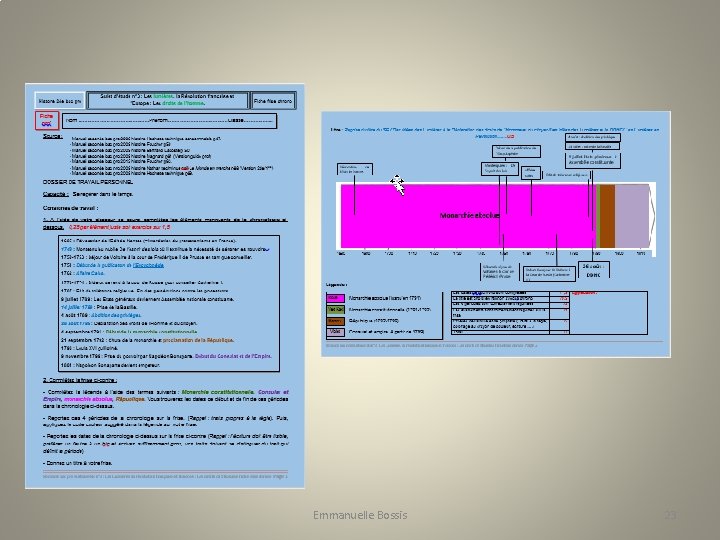Viewport: 720px width, 540px height.
Task: Click the green legend swatch for Monarchie constitutionnelle
Action: coord(335,309)
